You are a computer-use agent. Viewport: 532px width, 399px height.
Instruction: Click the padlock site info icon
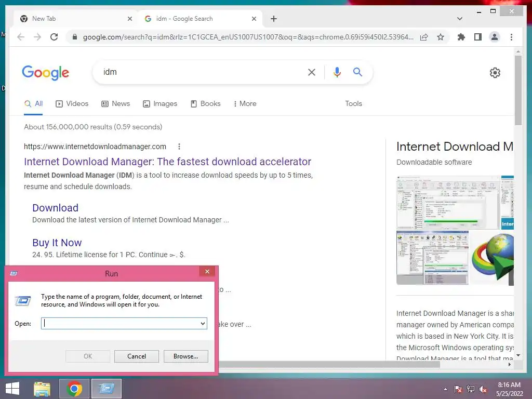(x=75, y=37)
